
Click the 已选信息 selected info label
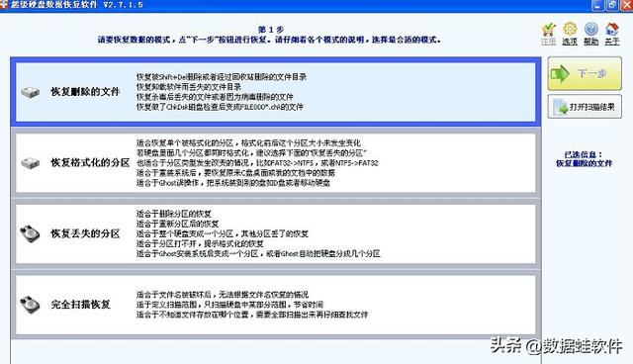pos(584,154)
